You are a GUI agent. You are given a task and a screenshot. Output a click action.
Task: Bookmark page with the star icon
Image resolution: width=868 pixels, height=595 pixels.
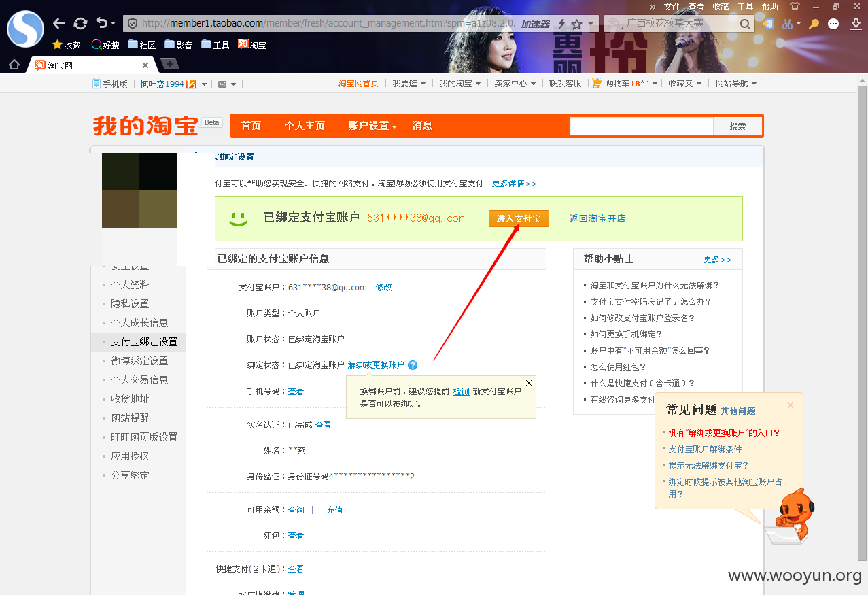coord(576,24)
